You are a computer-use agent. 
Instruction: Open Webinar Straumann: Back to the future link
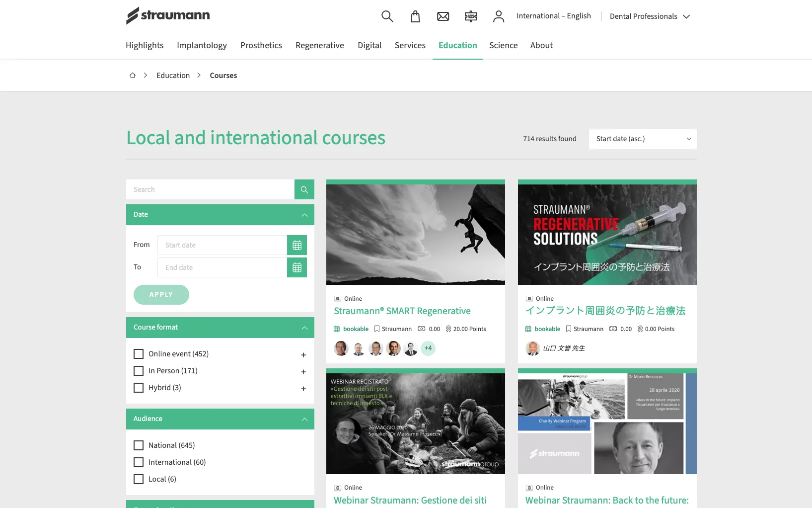pos(607,501)
